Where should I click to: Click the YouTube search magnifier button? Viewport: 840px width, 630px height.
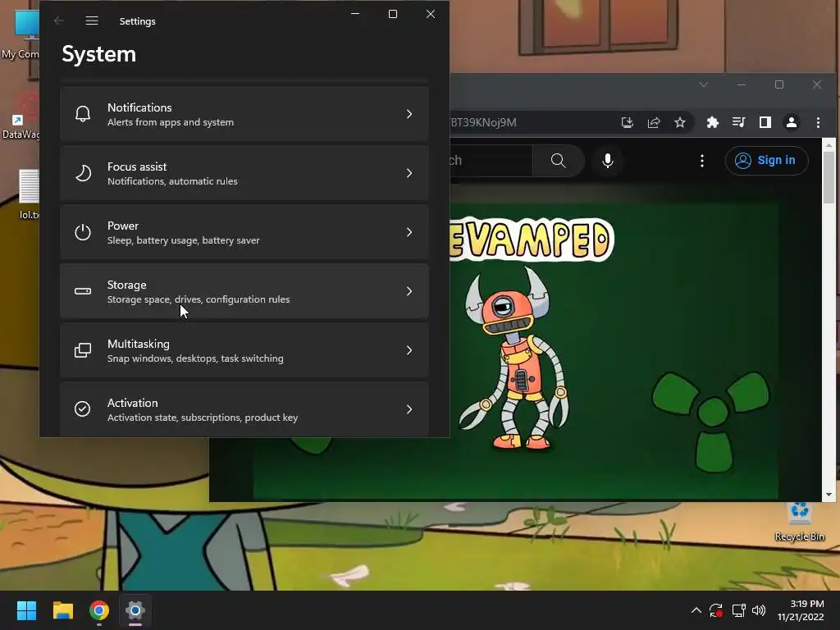[x=558, y=160]
